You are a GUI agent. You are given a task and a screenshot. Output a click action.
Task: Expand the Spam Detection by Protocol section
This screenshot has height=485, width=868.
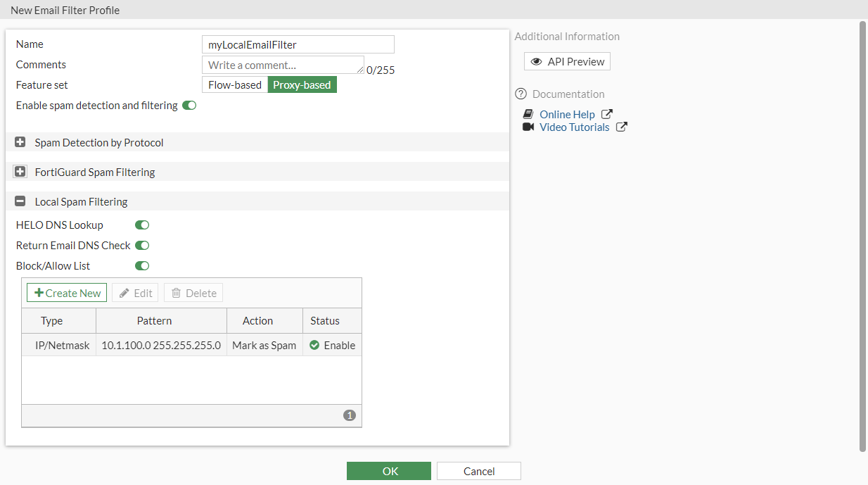[20, 142]
